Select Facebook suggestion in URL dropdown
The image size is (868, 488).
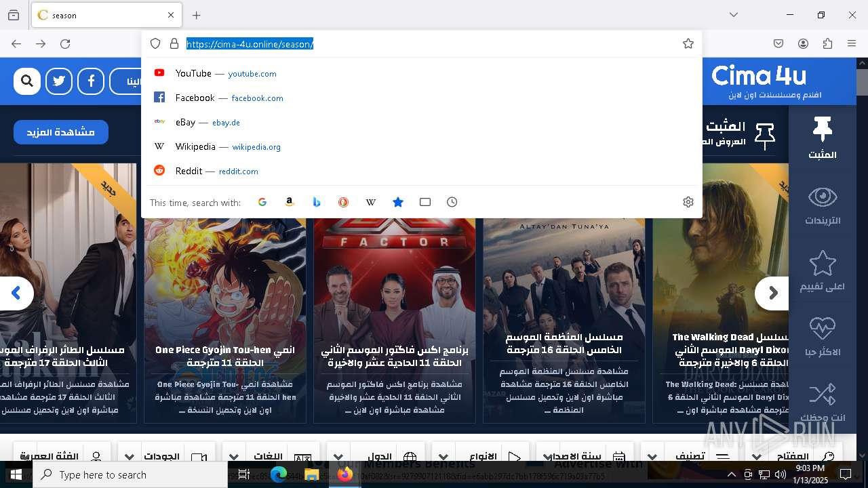coord(421,98)
